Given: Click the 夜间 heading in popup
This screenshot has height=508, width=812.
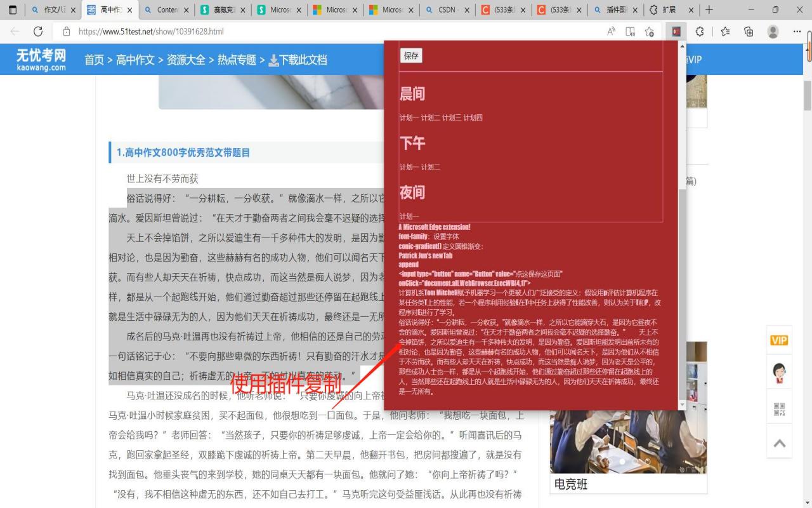Looking at the screenshot, I should click(412, 192).
